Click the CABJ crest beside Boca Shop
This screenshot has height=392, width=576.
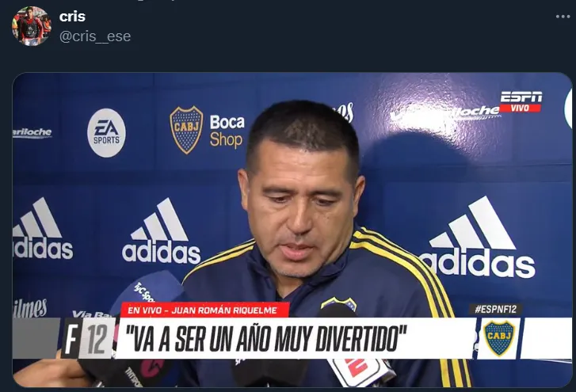[186, 130]
